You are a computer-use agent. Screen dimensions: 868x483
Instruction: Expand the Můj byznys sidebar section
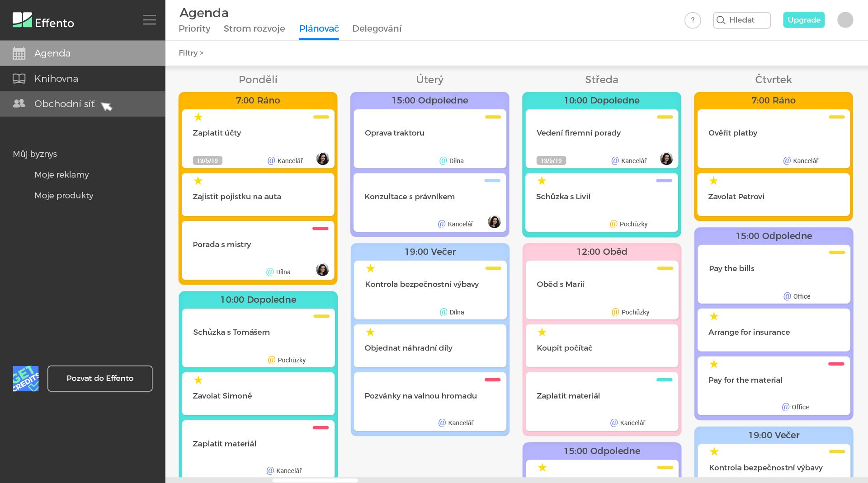(35, 154)
